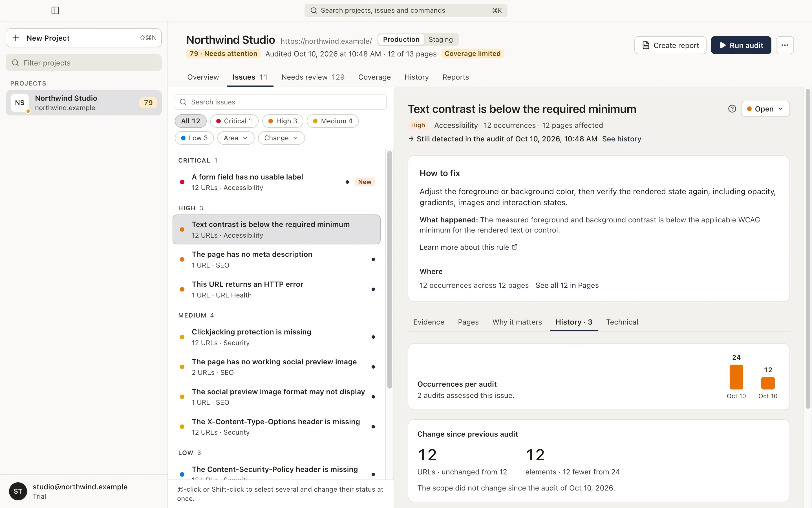Go to the Overview tab
This screenshot has width=812, height=508.
pyautogui.click(x=203, y=77)
